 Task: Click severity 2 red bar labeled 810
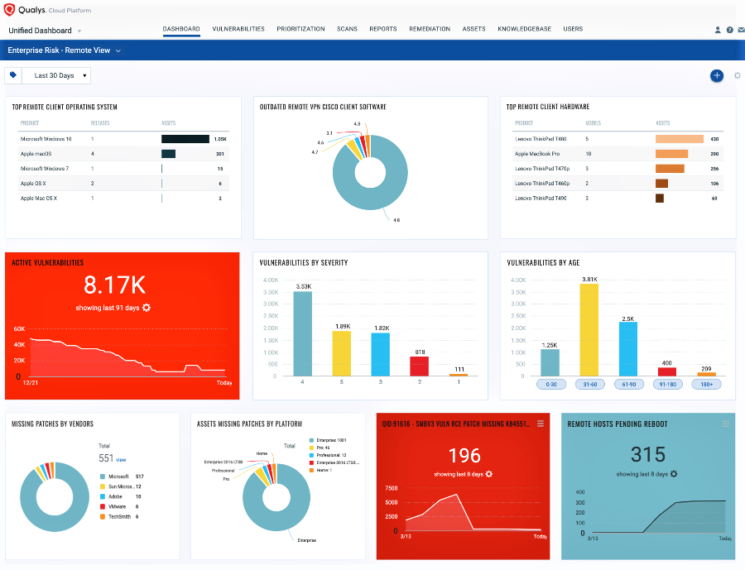click(x=419, y=366)
